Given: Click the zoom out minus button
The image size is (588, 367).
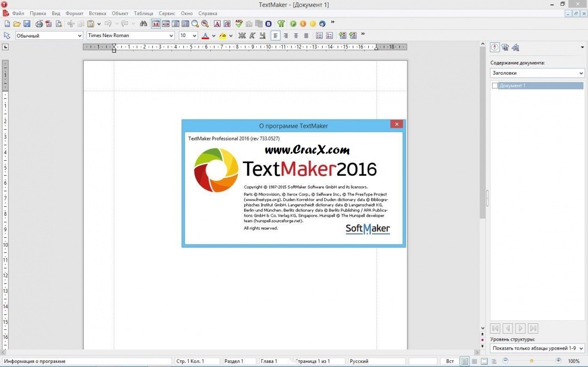Looking at the screenshot, I should click(505, 361).
